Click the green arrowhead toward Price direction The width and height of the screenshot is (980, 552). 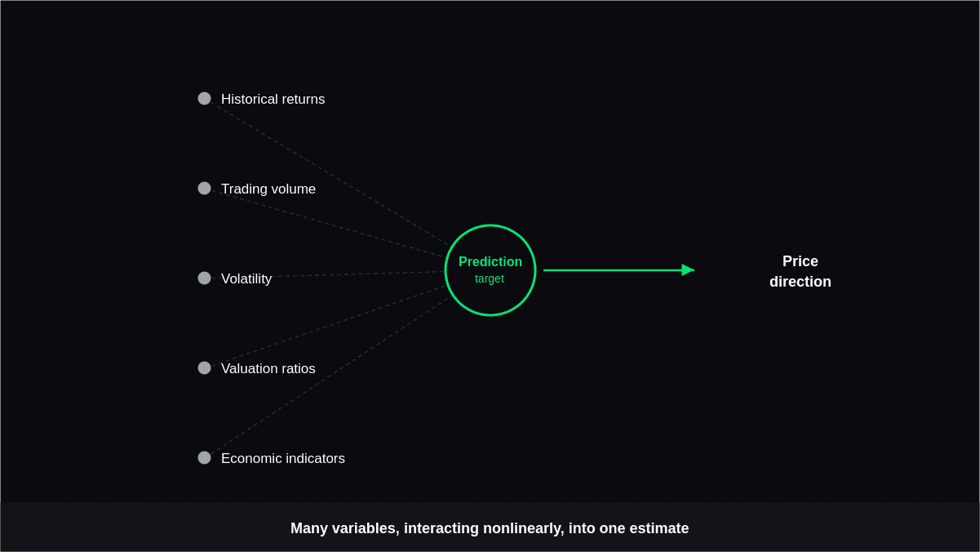pos(688,270)
